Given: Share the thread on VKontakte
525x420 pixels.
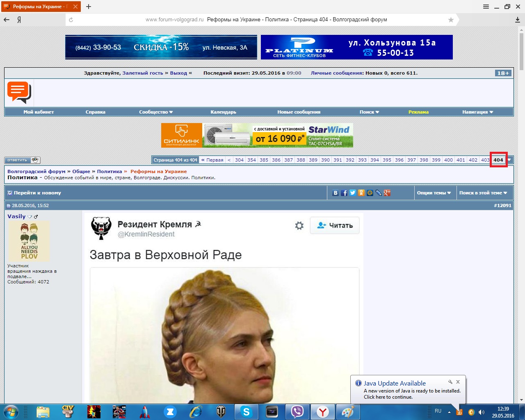Looking at the screenshot, I should [336, 193].
